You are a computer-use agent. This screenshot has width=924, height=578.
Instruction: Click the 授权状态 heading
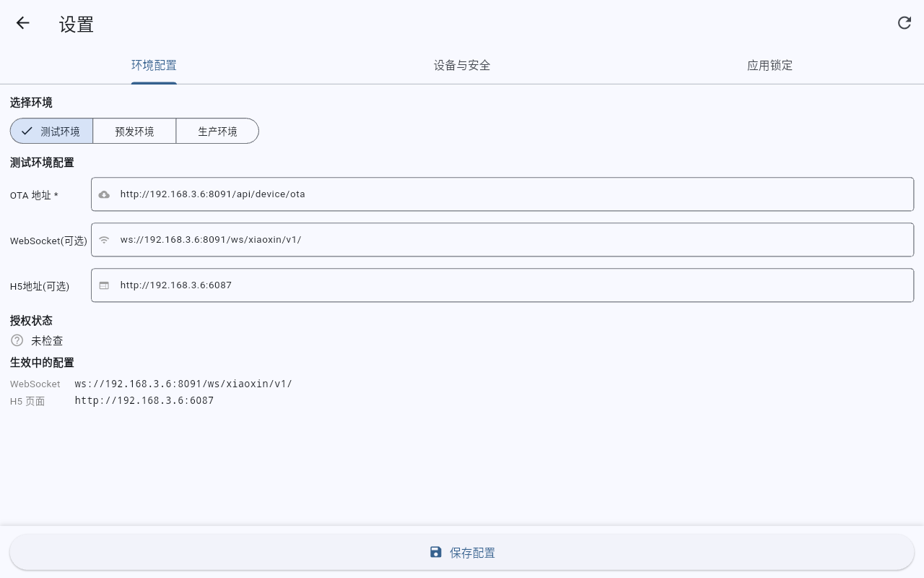[31, 321]
